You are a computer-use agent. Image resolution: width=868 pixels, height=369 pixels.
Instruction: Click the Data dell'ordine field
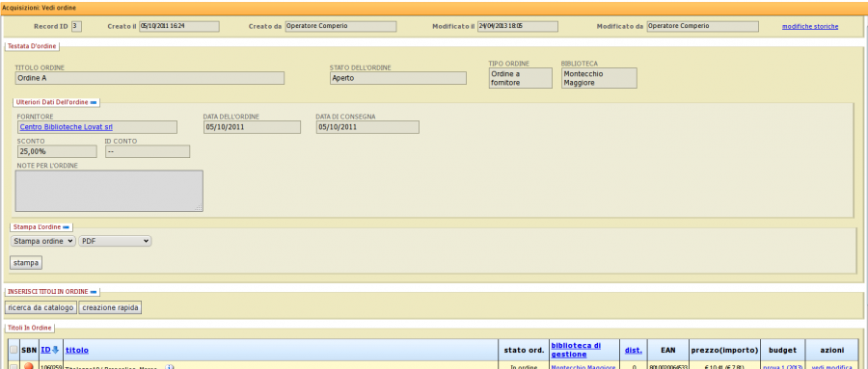(x=252, y=127)
